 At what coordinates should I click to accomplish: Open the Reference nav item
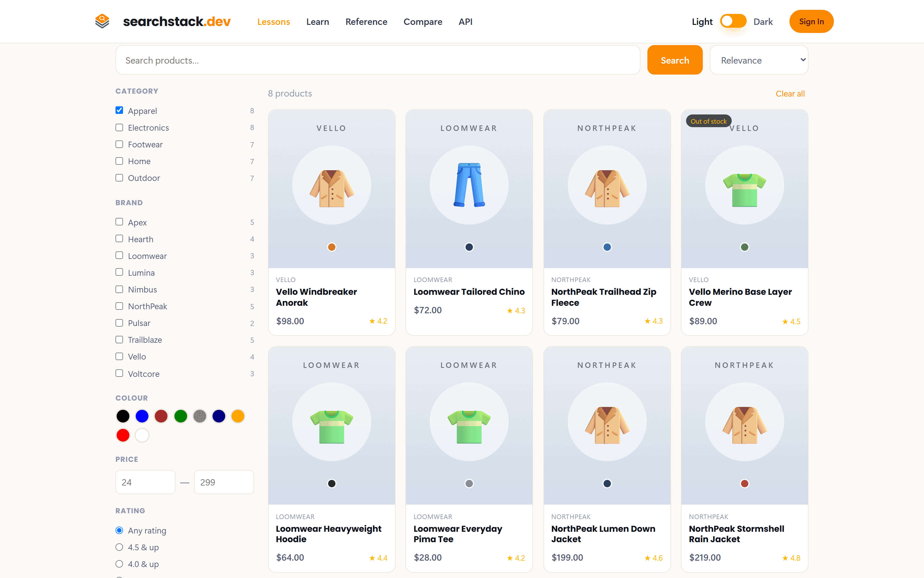click(x=366, y=22)
